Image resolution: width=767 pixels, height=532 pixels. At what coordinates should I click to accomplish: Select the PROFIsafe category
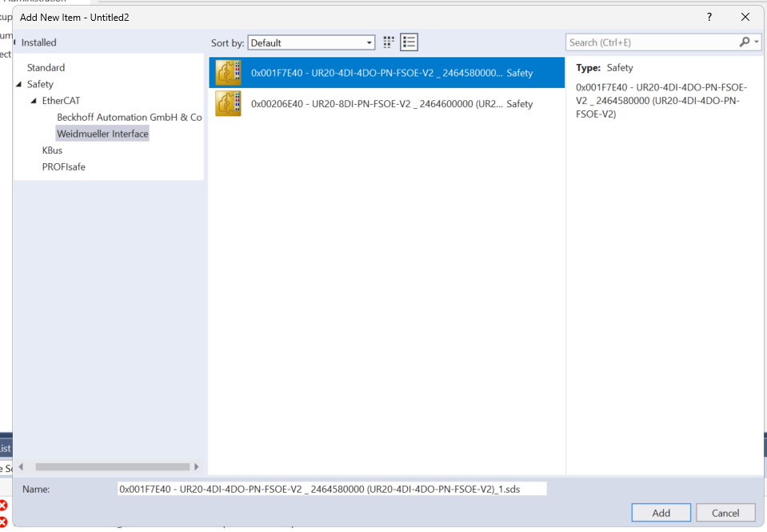pos(64,167)
